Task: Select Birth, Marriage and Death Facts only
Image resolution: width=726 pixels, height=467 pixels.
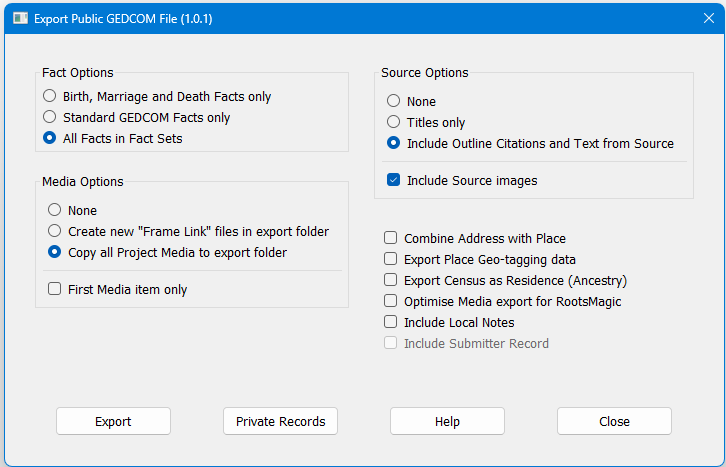Action: [50, 97]
